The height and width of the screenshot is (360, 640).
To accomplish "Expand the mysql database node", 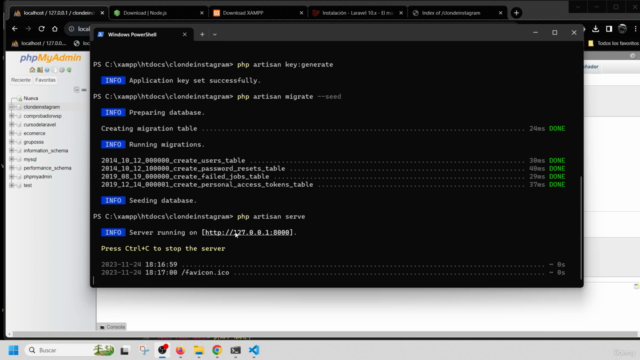I will click(x=12, y=159).
